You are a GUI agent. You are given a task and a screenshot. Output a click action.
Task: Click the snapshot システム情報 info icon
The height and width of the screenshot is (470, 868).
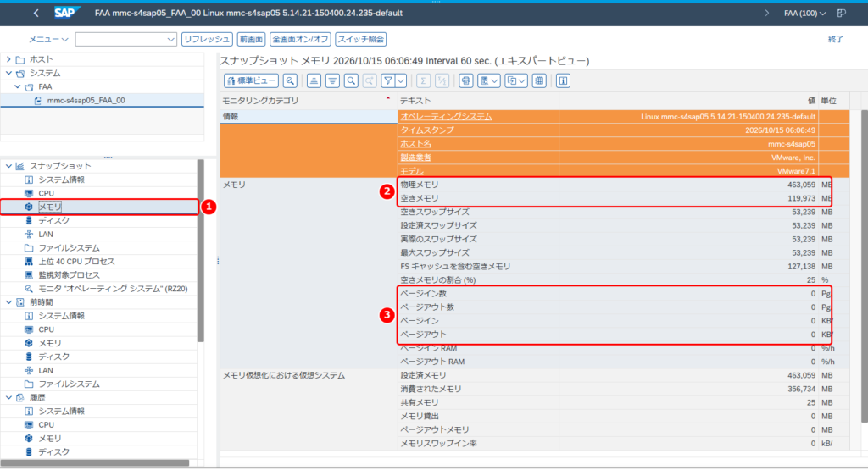29,180
